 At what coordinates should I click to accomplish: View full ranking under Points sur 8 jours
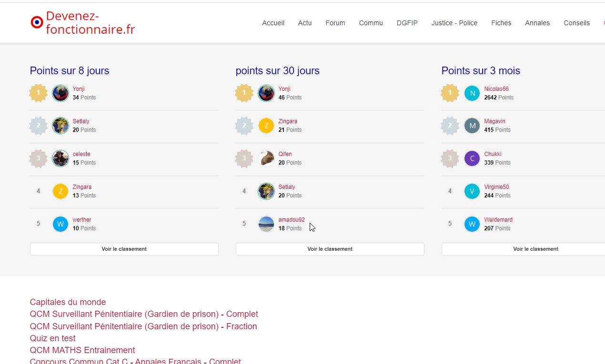[124, 249]
